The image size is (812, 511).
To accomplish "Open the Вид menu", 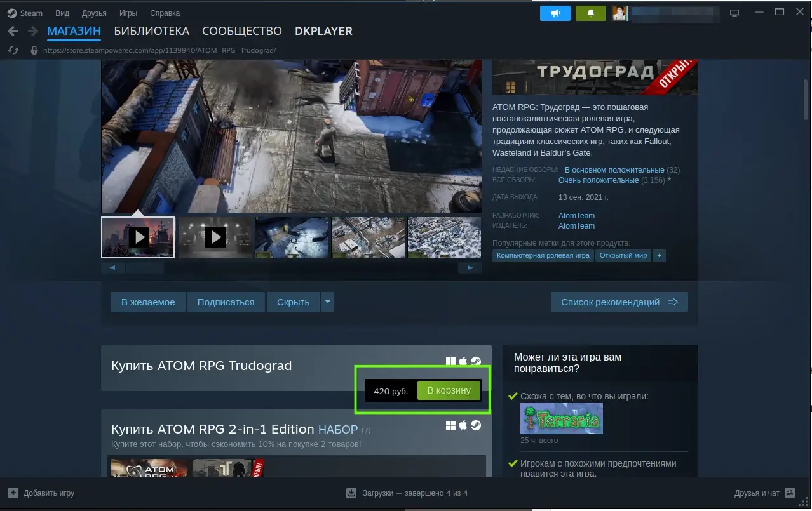I will (62, 13).
